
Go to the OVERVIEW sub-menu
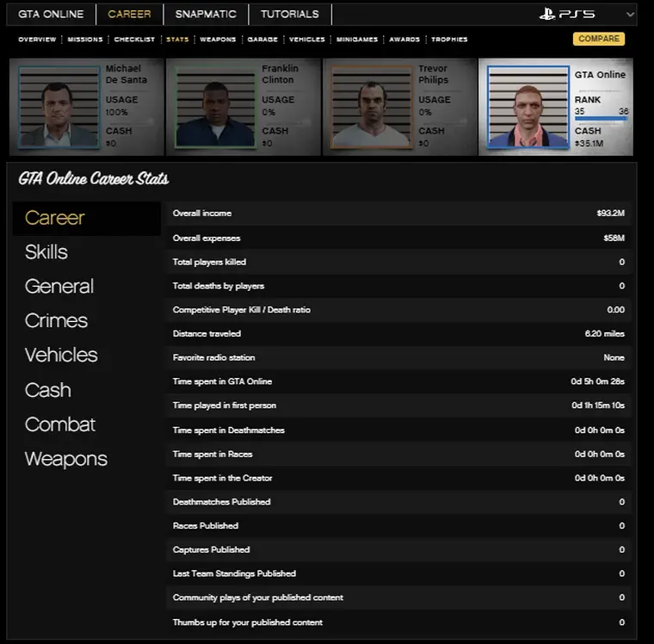coord(37,40)
